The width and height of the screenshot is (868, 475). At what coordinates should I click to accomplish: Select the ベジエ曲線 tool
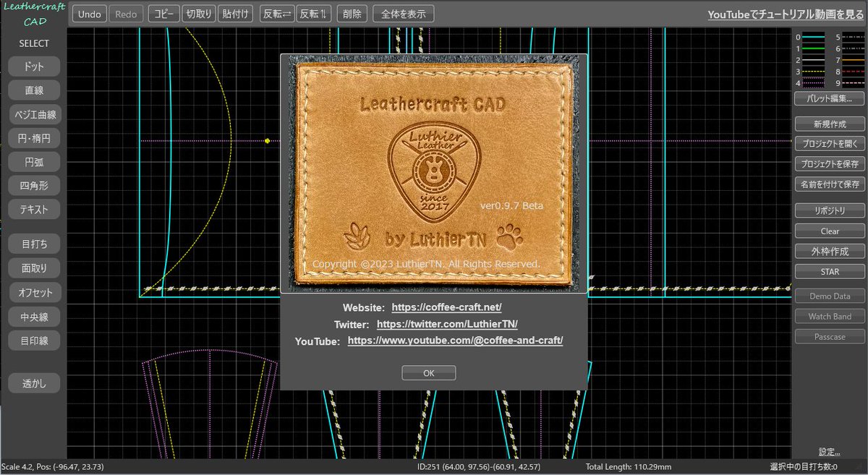(x=34, y=114)
